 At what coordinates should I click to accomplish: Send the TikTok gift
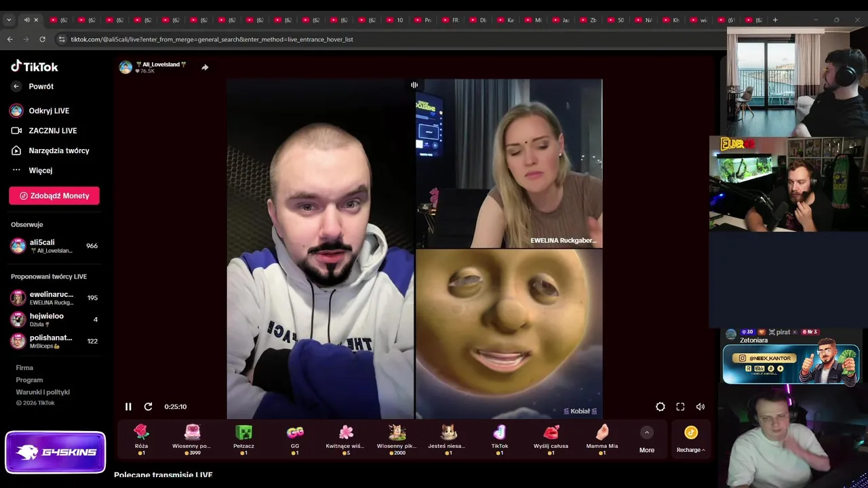[x=500, y=439]
